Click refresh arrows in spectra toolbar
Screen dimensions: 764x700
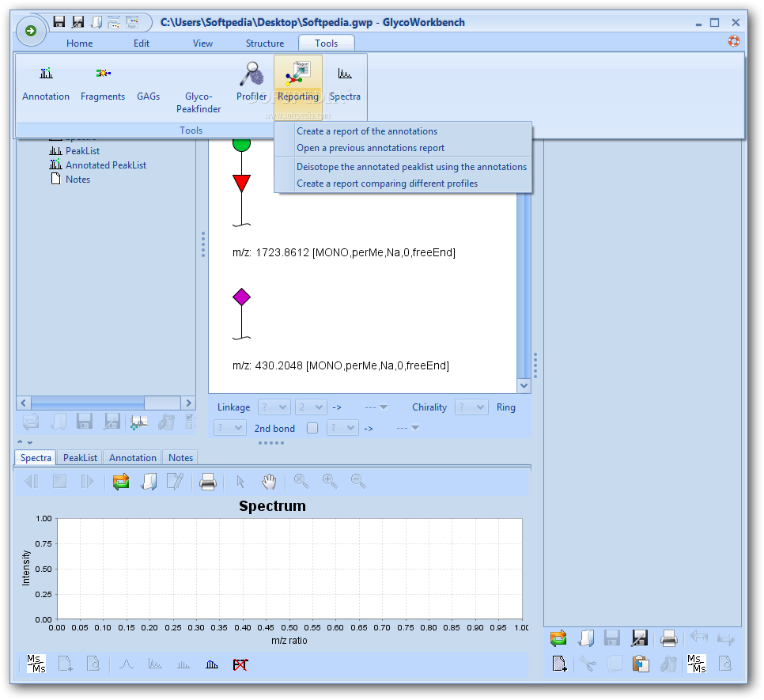click(121, 481)
